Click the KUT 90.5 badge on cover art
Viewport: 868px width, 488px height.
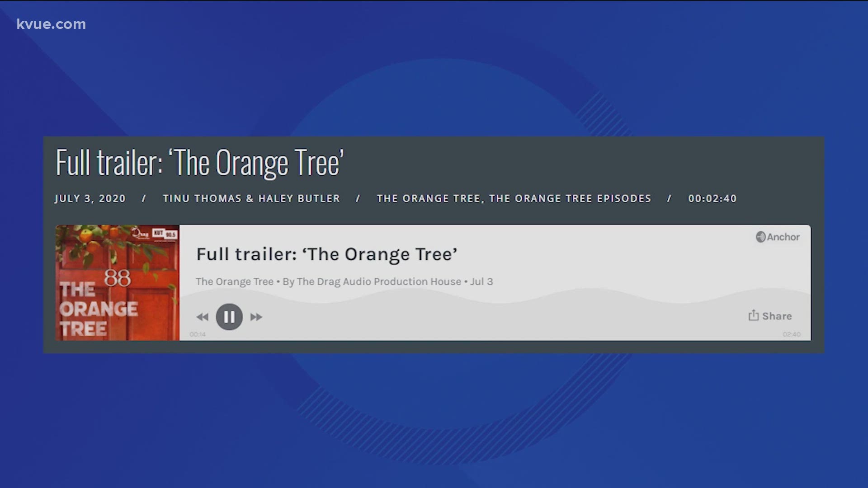coord(165,234)
